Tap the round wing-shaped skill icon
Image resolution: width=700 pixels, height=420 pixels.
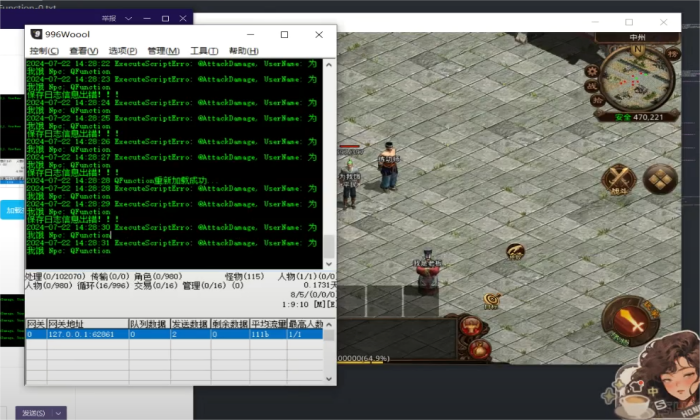point(618,181)
